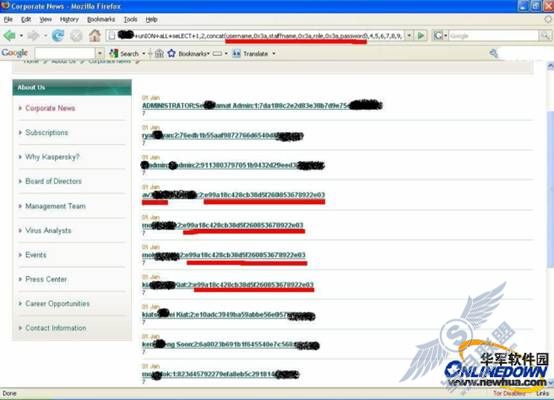554x400 pixels.
Task: Open the Board of Directors sidebar link
Action: coord(53,181)
